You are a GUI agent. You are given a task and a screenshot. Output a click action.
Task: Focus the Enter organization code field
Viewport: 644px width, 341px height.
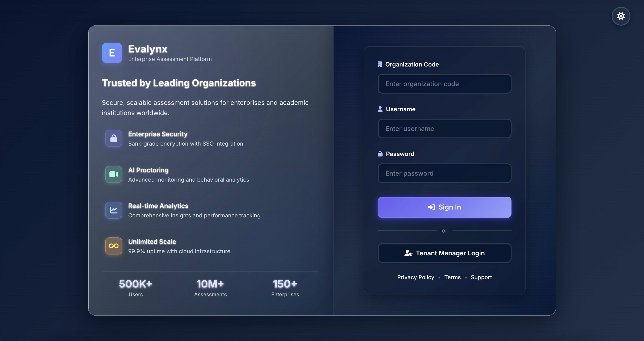click(444, 84)
